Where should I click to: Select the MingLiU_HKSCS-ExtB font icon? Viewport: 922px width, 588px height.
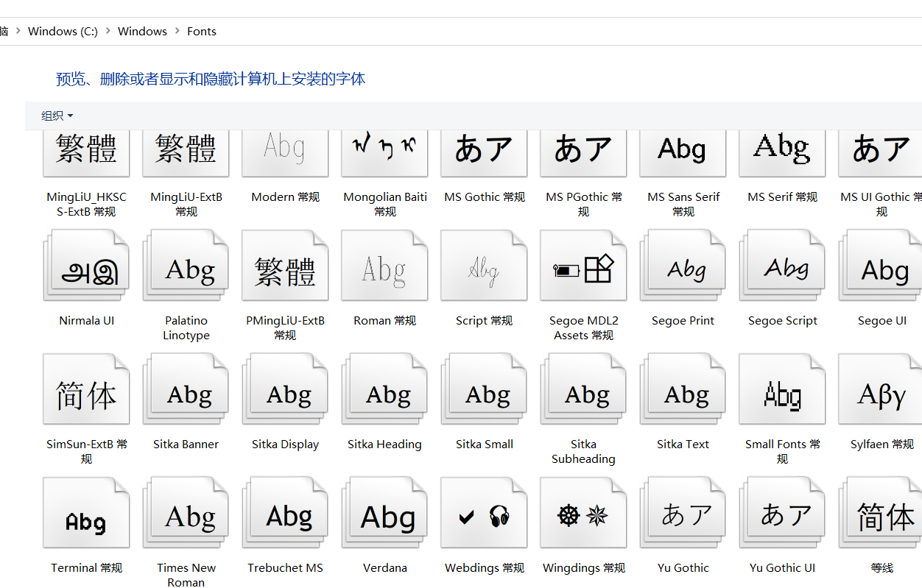tap(86, 153)
